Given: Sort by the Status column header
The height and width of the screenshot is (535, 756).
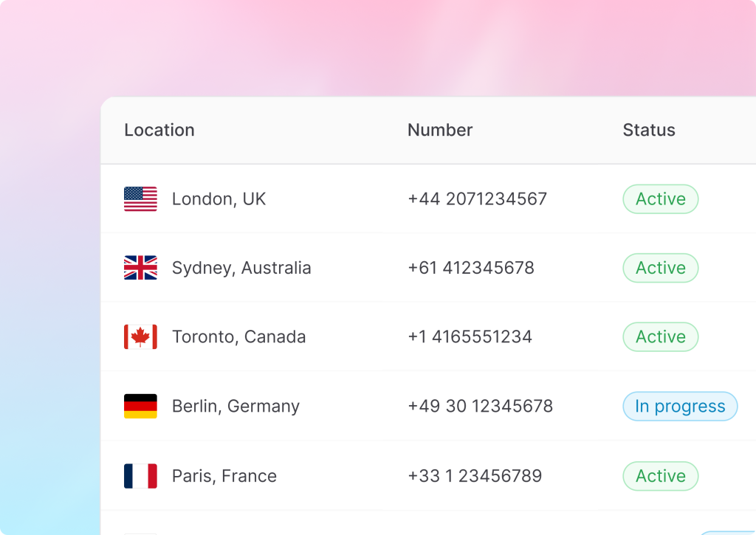Looking at the screenshot, I should pos(649,131).
